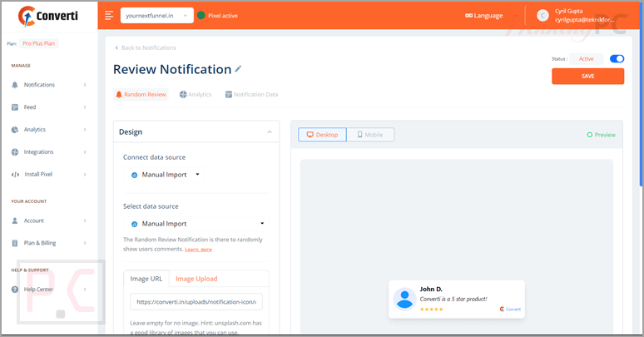Click the SAVE button
This screenshot has height=337, width=644.
click(587, 76)
